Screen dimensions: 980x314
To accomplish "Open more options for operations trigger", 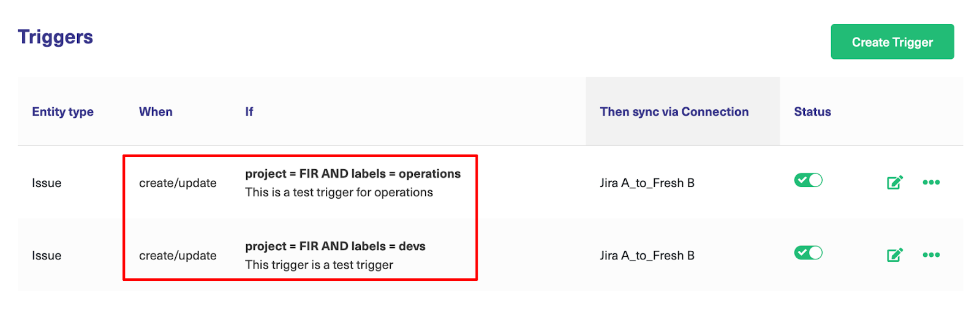I will pos(931,182).
